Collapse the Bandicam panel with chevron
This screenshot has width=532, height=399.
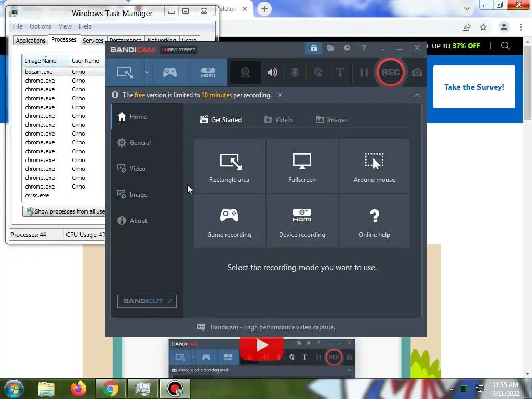tap(417, 96)
